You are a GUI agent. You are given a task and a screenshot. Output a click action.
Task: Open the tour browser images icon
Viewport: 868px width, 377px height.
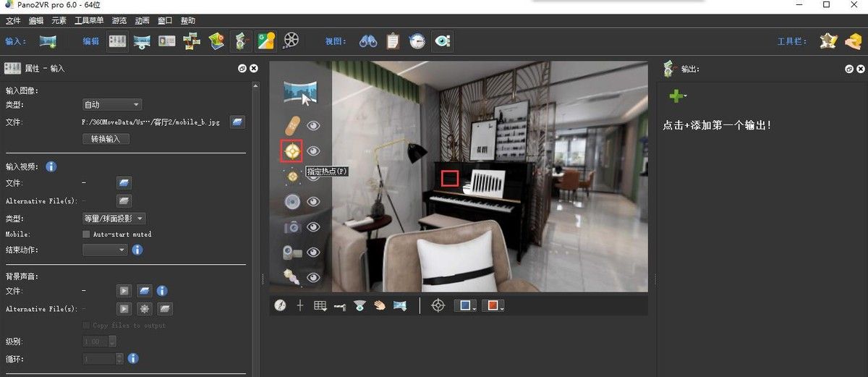click(x=192, y=41)
